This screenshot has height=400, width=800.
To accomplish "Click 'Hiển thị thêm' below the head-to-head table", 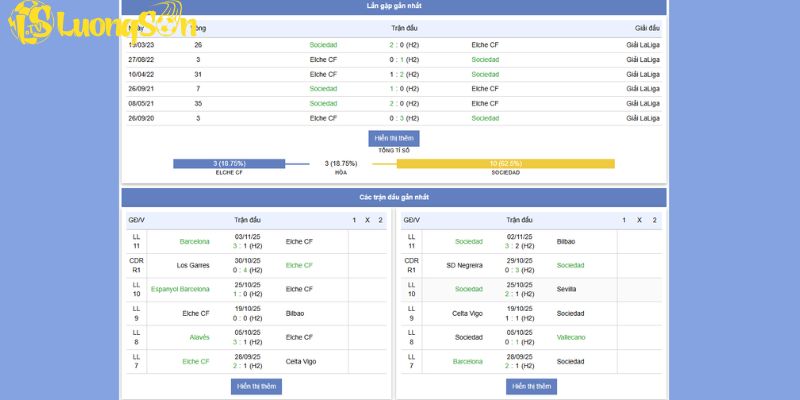I will (393, 138).
